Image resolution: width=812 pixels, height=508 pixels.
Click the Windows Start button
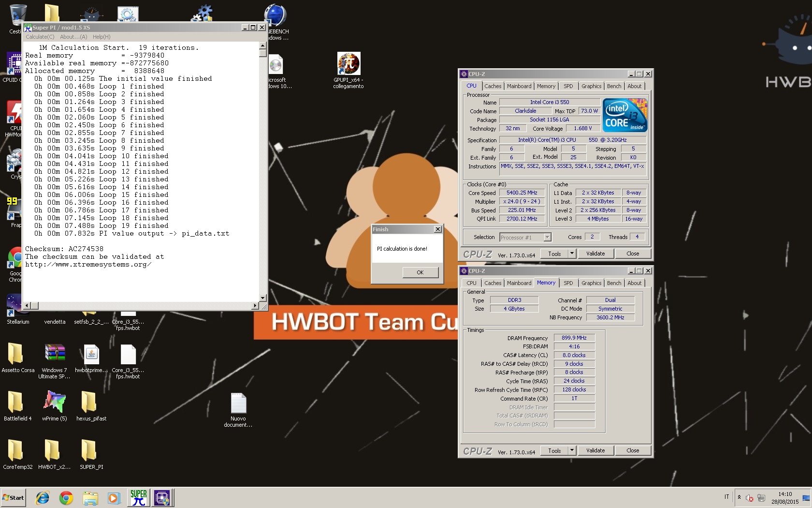14,498
